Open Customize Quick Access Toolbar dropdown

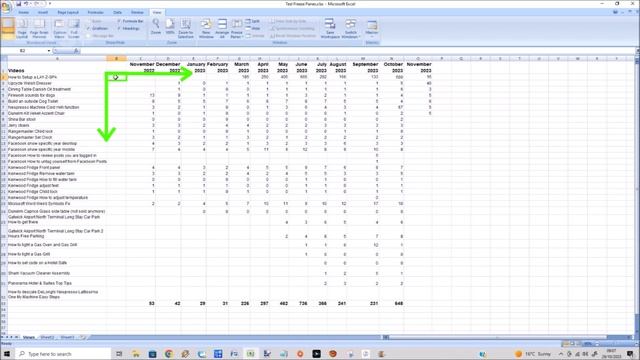(50, 4)
